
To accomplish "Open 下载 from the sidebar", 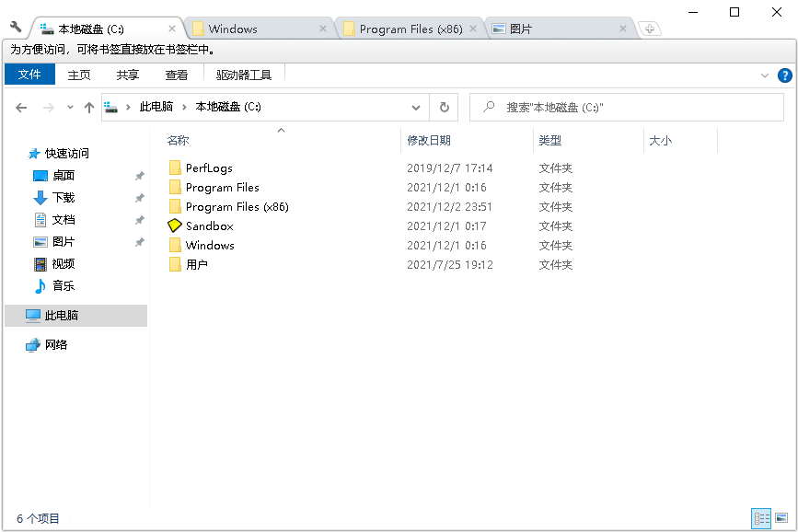I will point(62,197).
